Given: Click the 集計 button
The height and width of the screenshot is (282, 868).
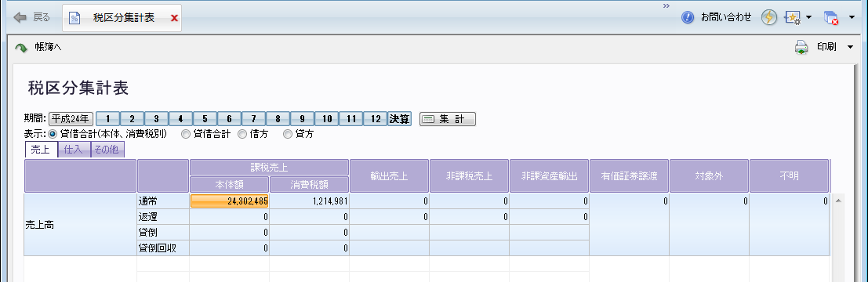Looking at the screenshot, I should (447, 119).
